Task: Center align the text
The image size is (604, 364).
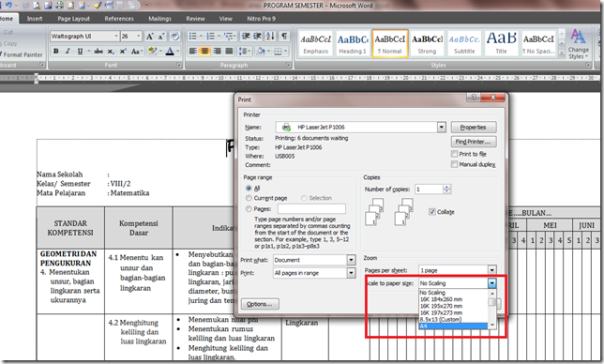Action: click(204, 52)
